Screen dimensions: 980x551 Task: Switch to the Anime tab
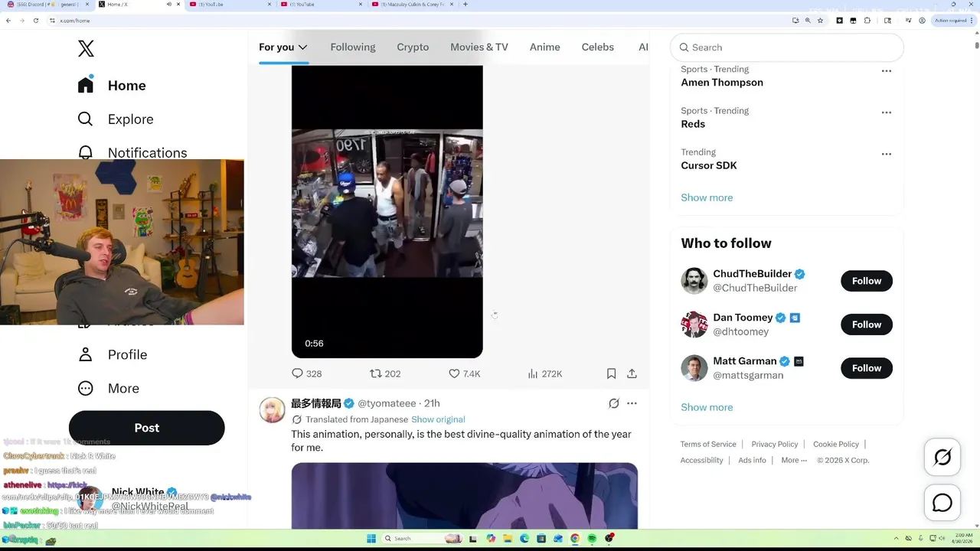click(x=545, y=47)
